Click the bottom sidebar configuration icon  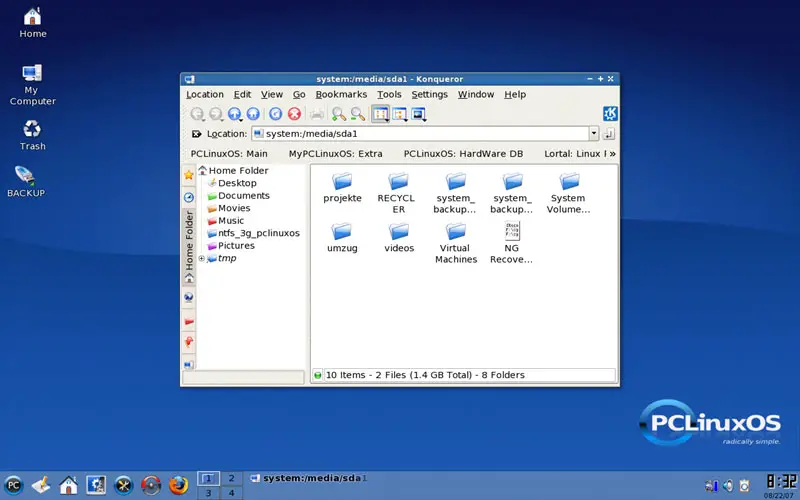point(188,364)
